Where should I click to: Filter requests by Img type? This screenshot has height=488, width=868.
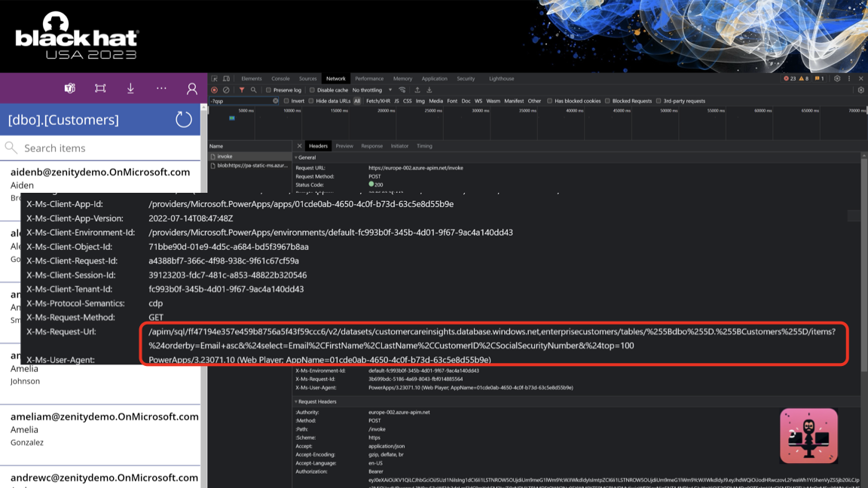tap(420, 101)
